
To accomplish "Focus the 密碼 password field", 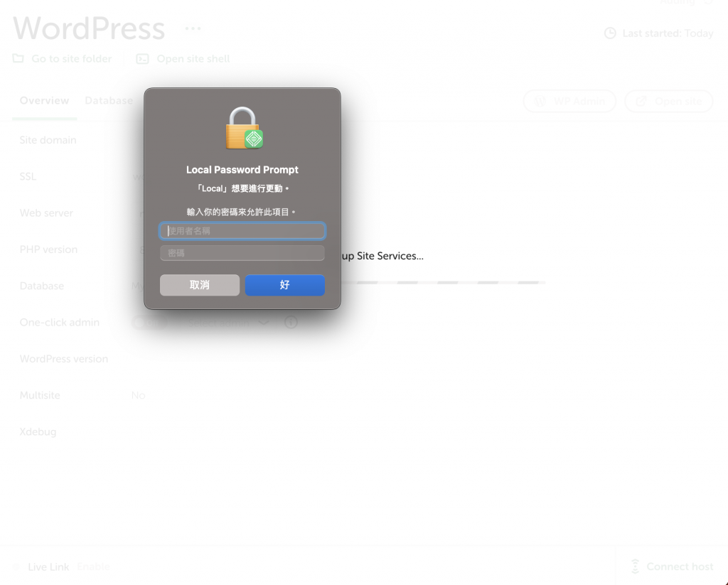I will [x=242, y=253].
